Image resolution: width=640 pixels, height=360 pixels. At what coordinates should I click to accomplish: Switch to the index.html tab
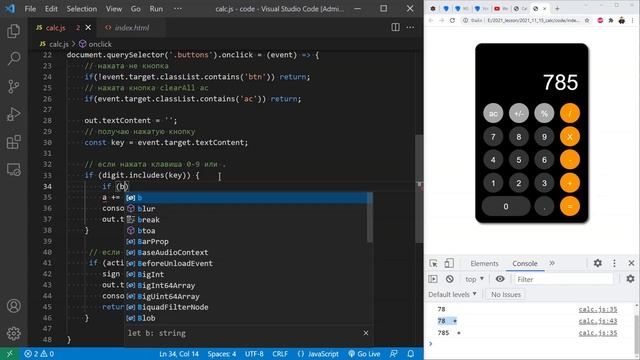(x=131, y=28)
